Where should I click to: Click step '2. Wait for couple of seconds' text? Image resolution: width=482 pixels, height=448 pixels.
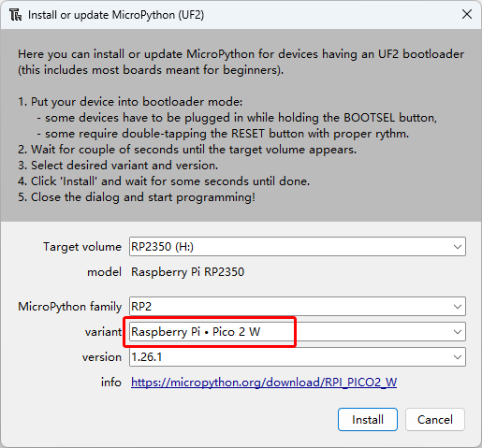point(187,150)
